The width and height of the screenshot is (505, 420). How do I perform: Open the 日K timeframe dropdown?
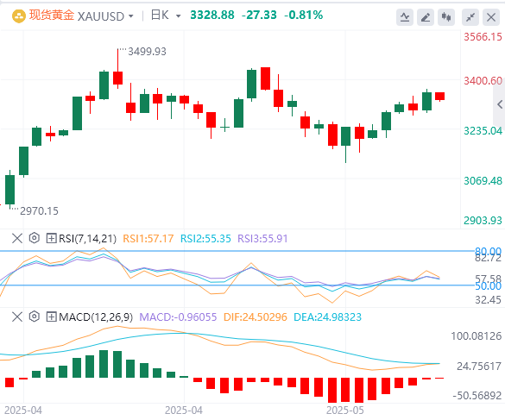(166, 16)
